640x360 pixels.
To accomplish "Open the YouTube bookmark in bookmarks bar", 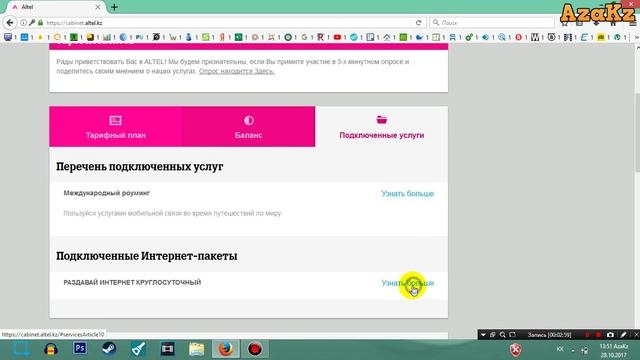I will click(x=337, y=37).
